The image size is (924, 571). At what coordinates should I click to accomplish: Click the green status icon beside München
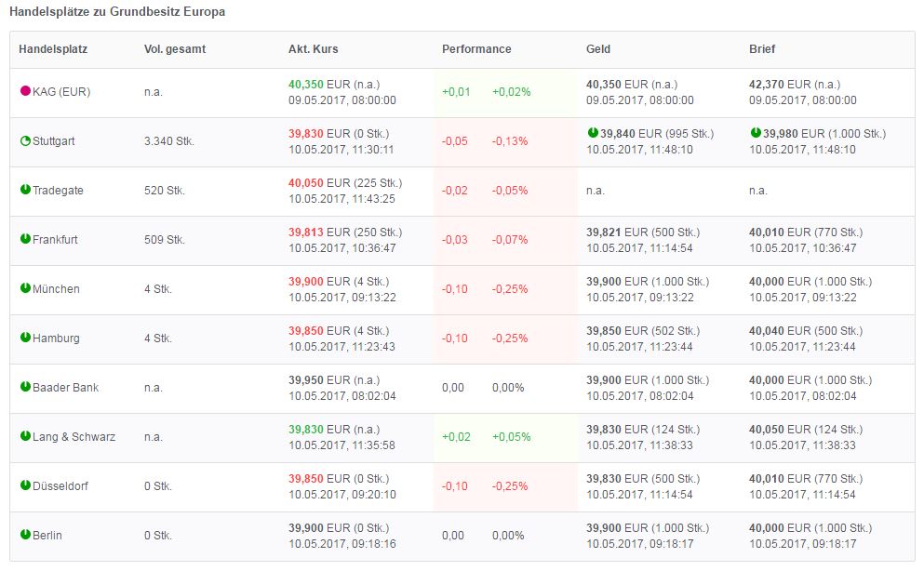click(x=25, y=288)
